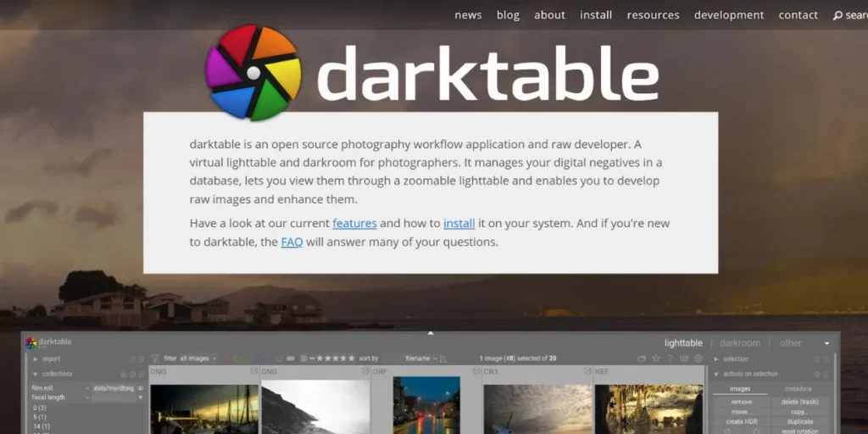Follow the features link
The height and width of the screenshot is (434, 868).
(354, 224)
